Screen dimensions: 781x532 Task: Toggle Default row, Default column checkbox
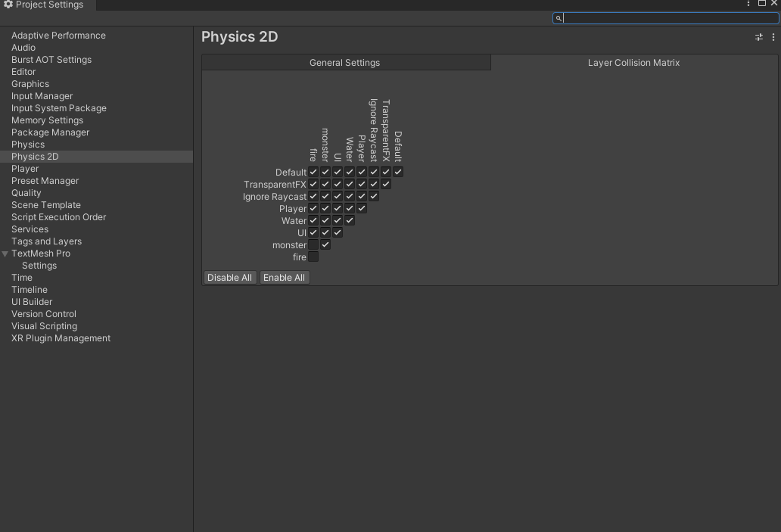click(x=398, y=172)
